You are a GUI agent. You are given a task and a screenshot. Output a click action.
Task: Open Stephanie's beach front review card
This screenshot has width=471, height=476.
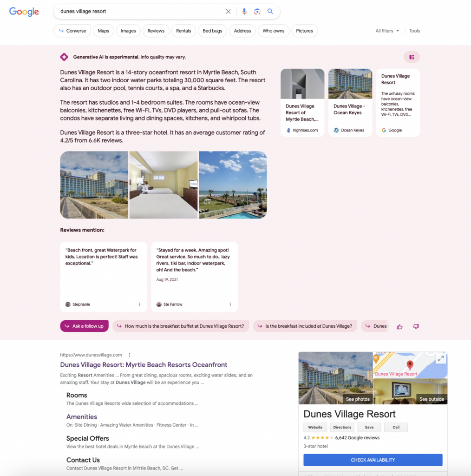click(x=104, y=277)
